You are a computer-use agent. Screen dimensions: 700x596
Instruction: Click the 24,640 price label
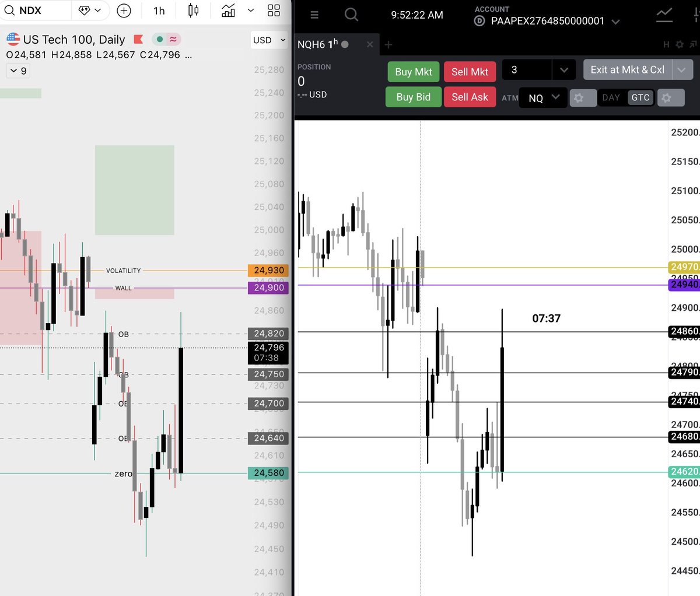[x=268, y=438]
